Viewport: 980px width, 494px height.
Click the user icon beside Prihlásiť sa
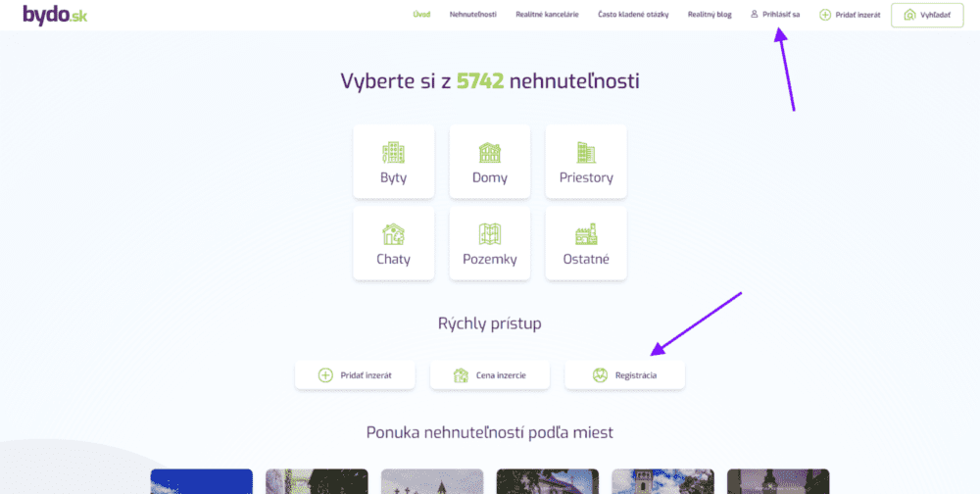(755, 14)
